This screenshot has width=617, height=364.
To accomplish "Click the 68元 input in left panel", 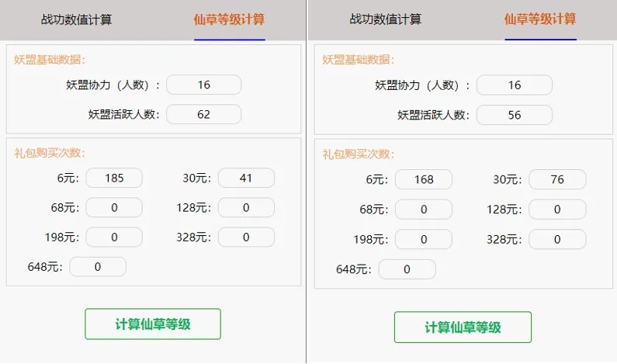I will coord(114,208).
